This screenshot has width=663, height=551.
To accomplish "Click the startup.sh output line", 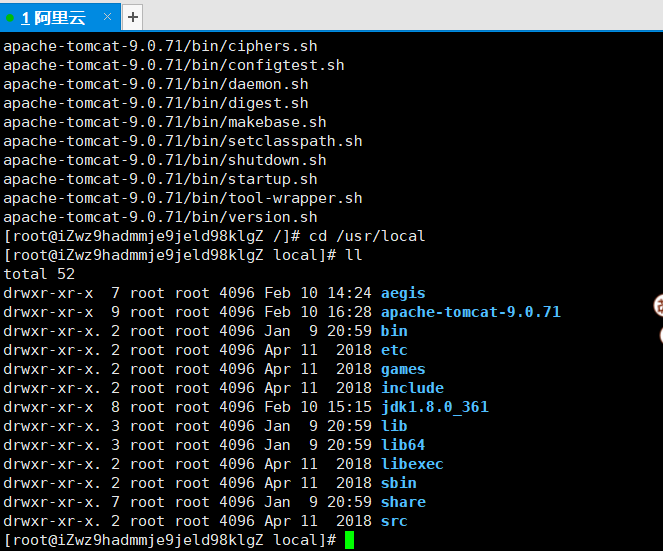I will 160,179.
